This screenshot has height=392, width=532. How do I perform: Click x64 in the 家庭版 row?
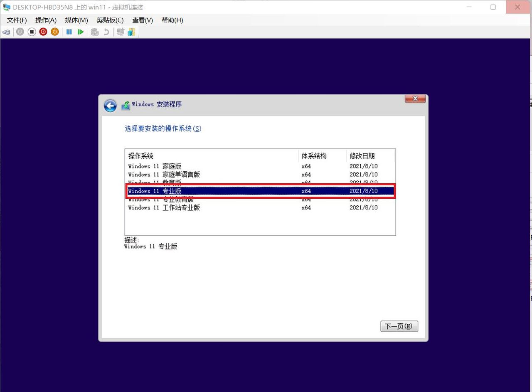click(306, 166)
